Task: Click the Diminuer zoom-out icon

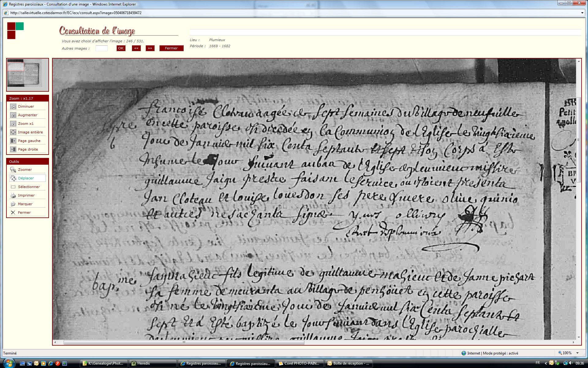Action: pos(13,106)
